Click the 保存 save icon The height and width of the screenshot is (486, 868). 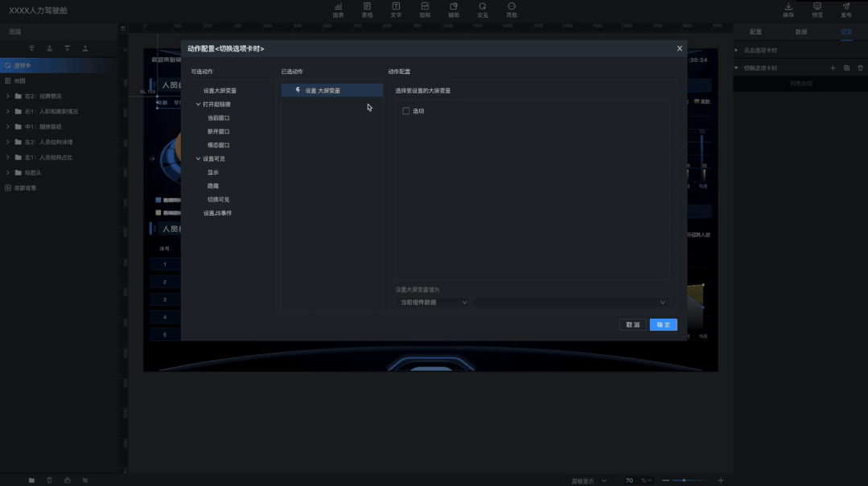(x=788, y=10)
